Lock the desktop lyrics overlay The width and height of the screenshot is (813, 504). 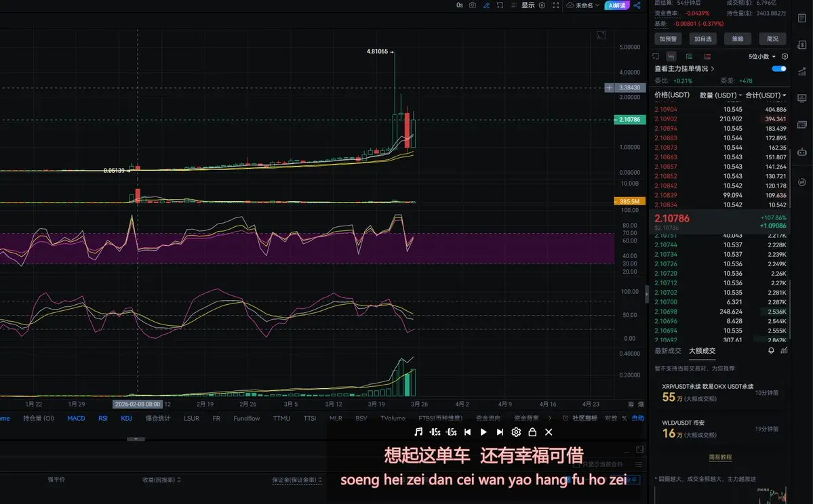(x=532, y=432)
